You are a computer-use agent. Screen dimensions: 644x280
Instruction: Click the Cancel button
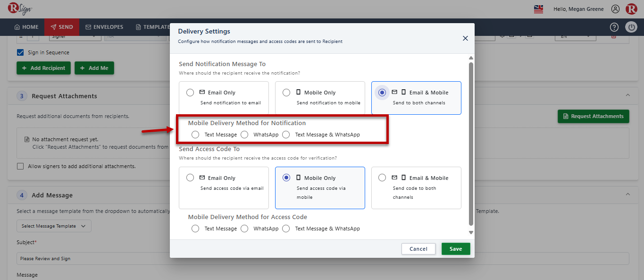[x=418, y=249]
